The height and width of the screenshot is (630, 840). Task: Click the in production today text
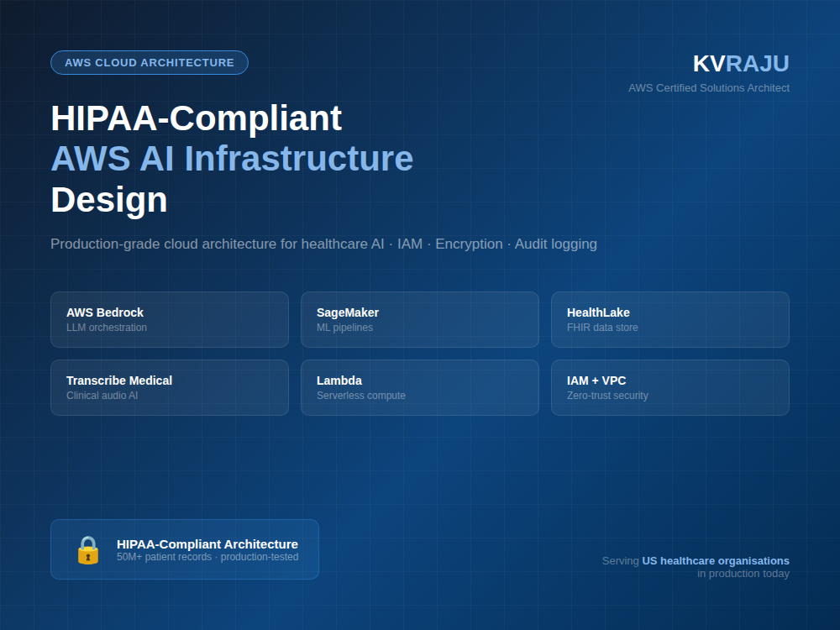pyautogui.click(x=743, y=574)
